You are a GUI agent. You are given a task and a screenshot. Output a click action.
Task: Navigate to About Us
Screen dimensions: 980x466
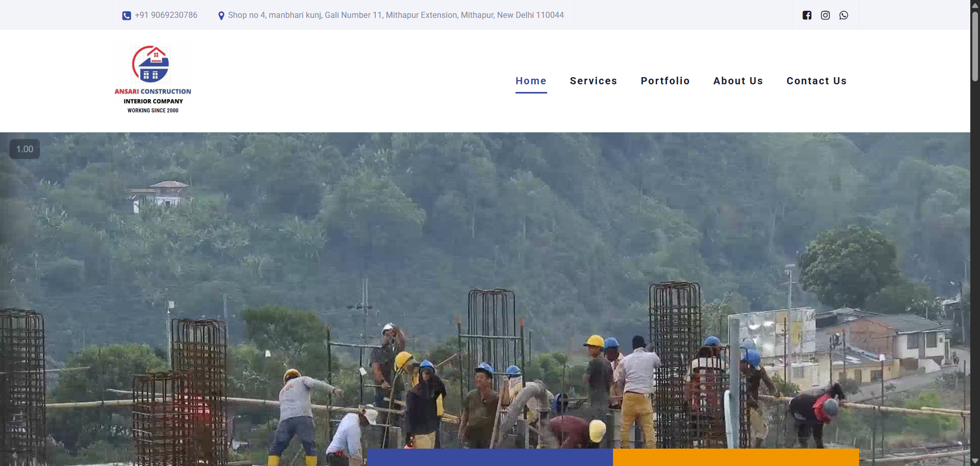tap(738, 81)
